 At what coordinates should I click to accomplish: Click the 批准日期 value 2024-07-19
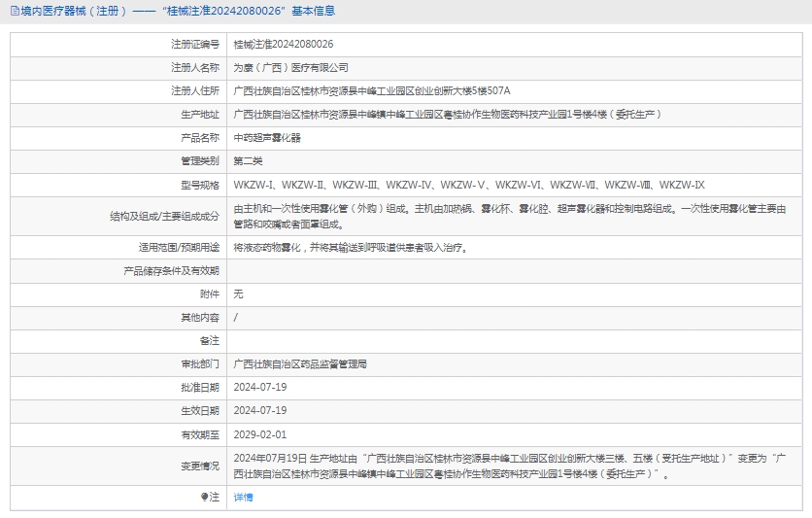pyautogui.click(x=260, y=388)
